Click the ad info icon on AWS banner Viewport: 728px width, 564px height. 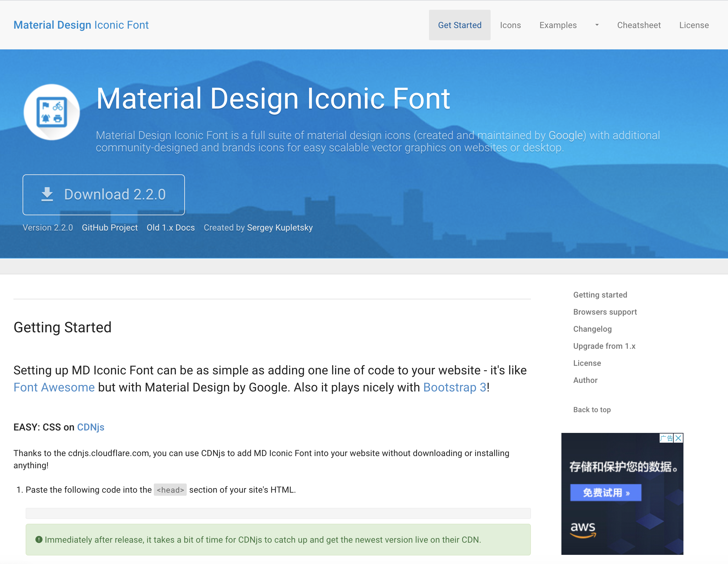pyautogui.click(x=666, y=438)
